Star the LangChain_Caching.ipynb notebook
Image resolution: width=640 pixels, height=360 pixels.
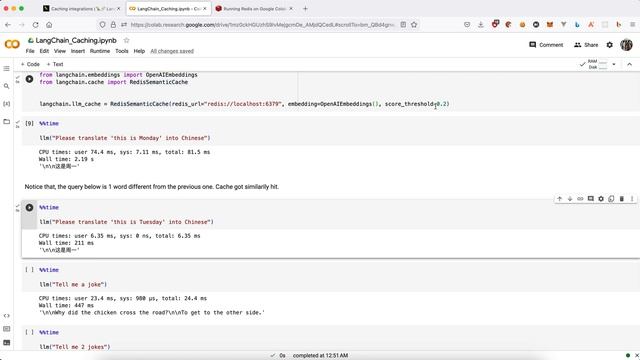tap(127, 40)
